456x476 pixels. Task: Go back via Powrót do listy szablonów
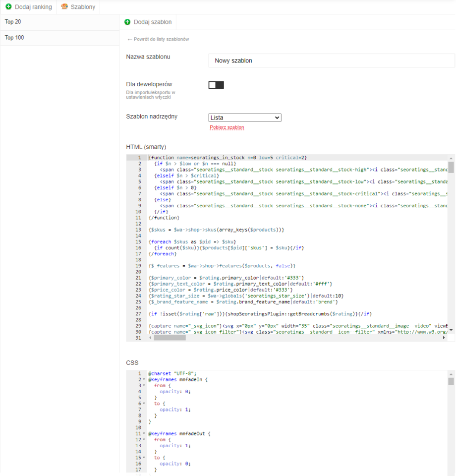[x=158, y=39]
